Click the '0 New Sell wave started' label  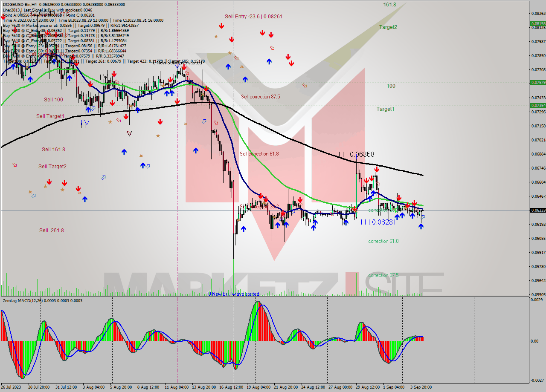(177, 63)
